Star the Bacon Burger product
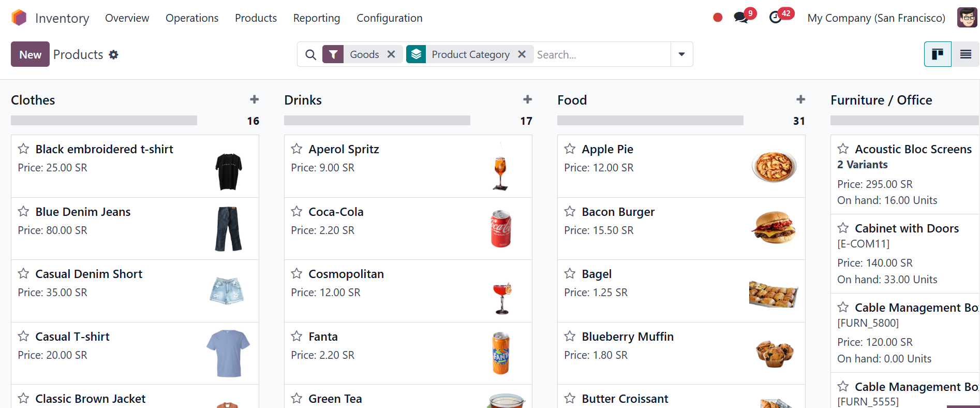Viewport: 980px width, 408px height. click(570, 211)
